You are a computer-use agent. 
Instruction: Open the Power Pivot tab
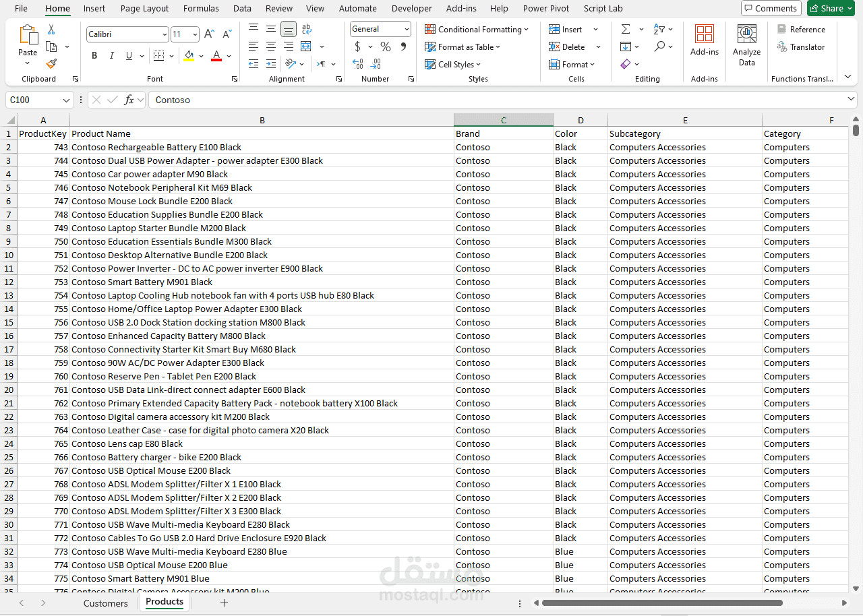click(546, 8)
